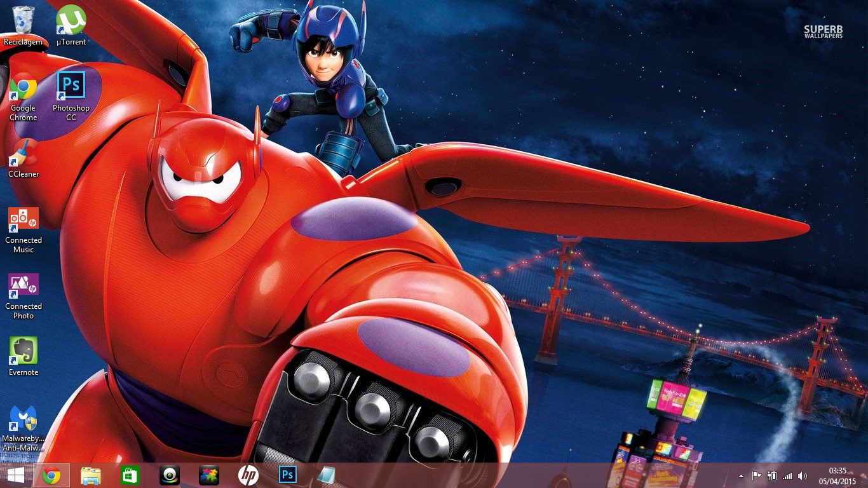
Task: Click the taskbar clock showing 03:35
Action: click(837, 475)
